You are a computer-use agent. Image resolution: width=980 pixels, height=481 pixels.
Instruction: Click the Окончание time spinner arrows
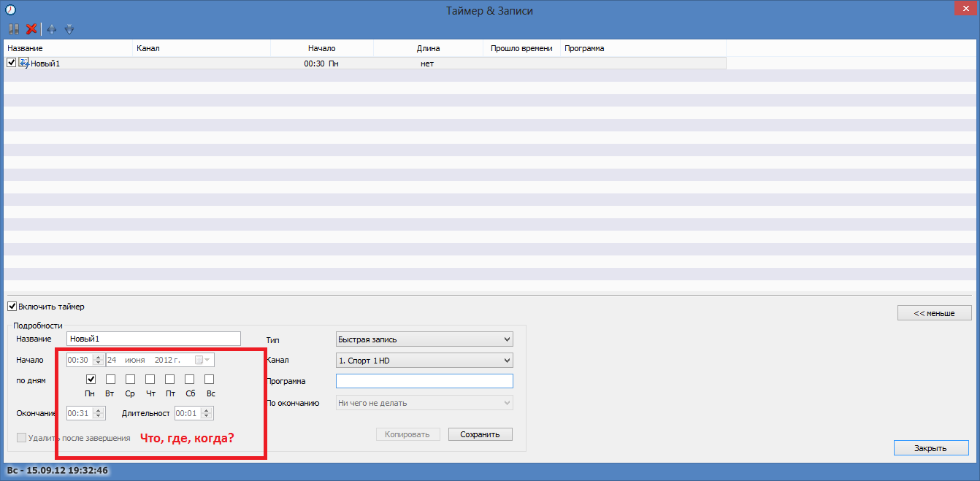(x=98, y=413)
